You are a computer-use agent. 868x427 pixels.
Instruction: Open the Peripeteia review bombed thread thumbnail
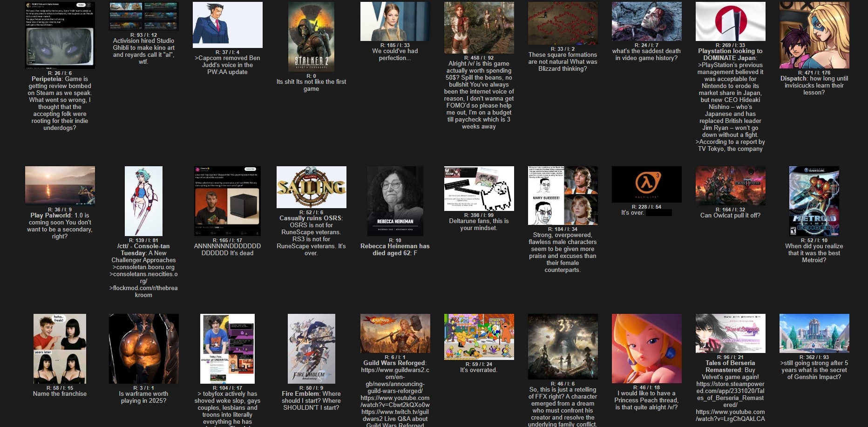pos(60,35)
